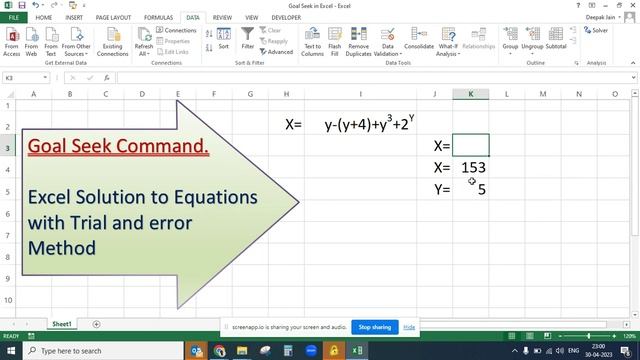Switch to INSERT tab
The height and width of the screenshot is (360, 640).
[x=74, y=18]
